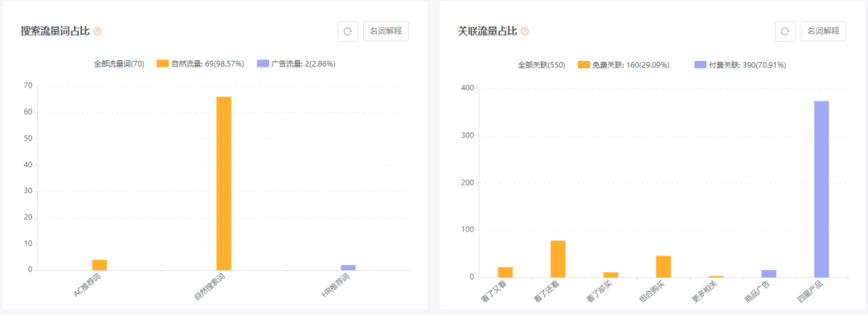Click the 付费关联: 390(70.91%) legend text
Image resolution: width=868 pixels, height=315 pixels.
click(747, 65)
